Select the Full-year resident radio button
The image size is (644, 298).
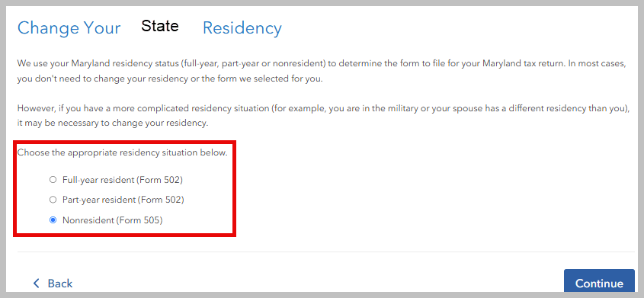point(53,180)
